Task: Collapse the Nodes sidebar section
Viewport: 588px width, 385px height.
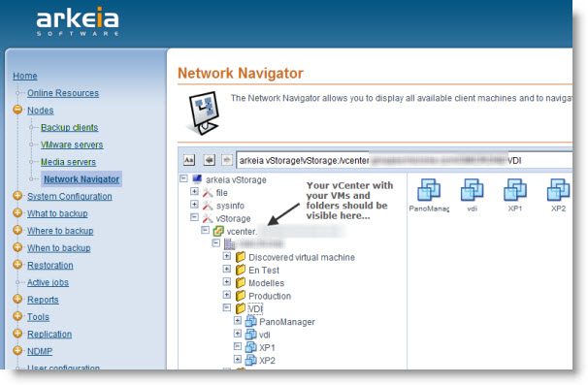Action: pos(17,110)
